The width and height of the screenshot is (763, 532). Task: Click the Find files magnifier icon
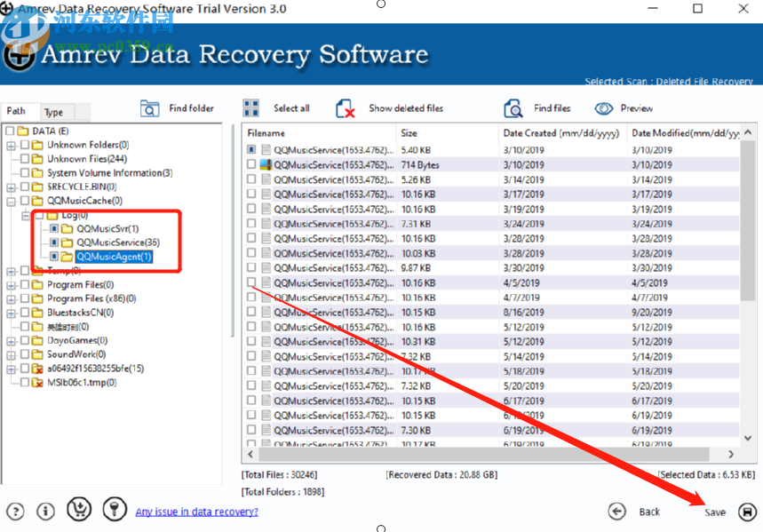click(513, 108)
